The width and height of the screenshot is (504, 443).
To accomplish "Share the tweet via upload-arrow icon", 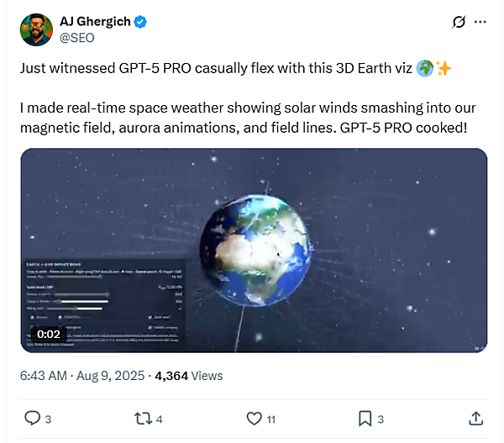I will 475,418.
